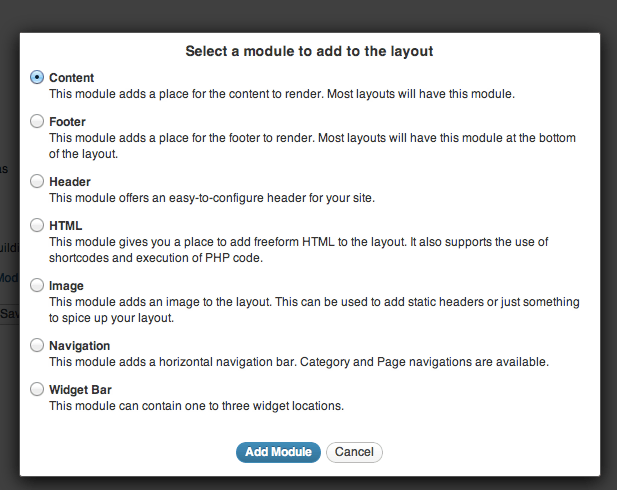Choose the Navigation radio button
Viewport: 617px width, 490px height.
pos(37,346)
